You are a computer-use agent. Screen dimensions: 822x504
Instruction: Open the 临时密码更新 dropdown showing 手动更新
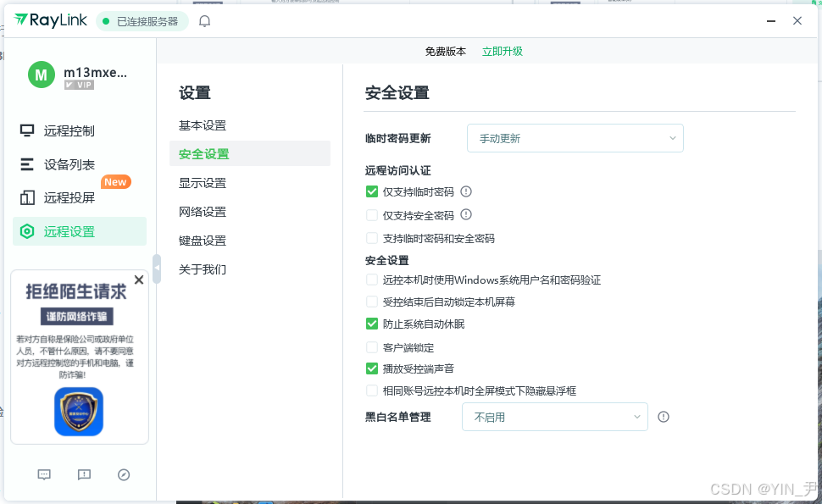tap(575, 138)
